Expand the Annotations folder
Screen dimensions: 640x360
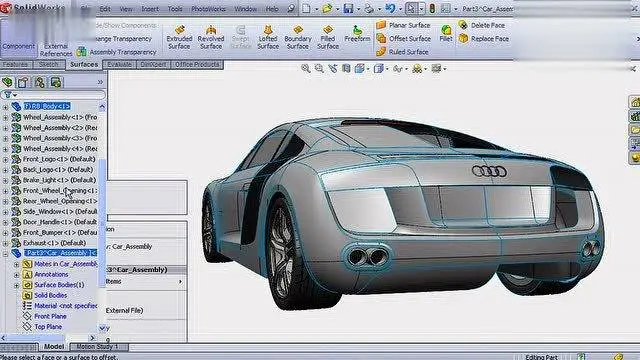(16, 275)
